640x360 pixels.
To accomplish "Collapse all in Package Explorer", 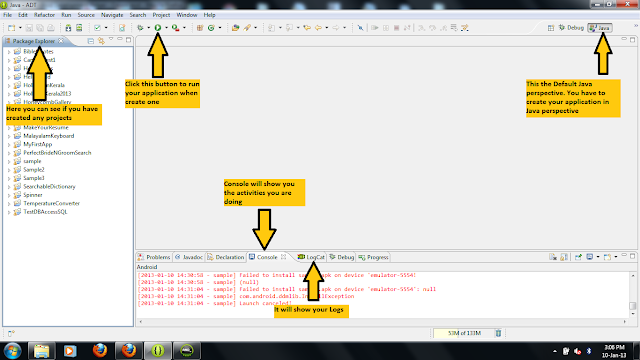I will (91, 41).
